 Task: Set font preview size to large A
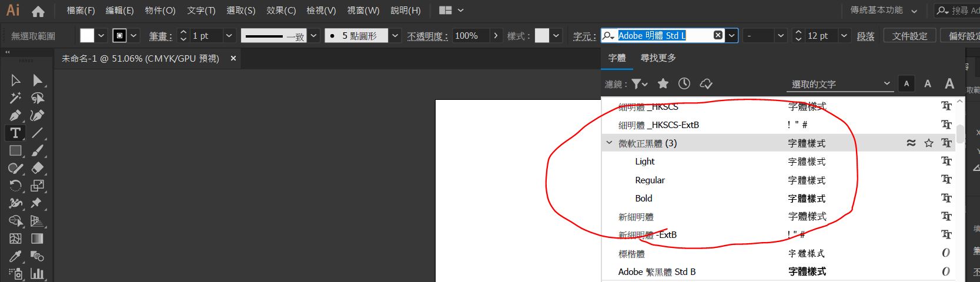(x=949, y=84)
